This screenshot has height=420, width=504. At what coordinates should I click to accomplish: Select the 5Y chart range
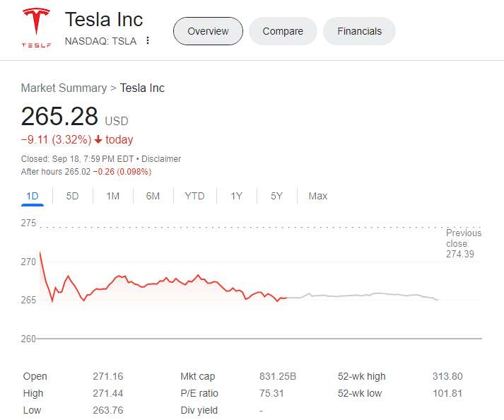[x=276, y=196]
